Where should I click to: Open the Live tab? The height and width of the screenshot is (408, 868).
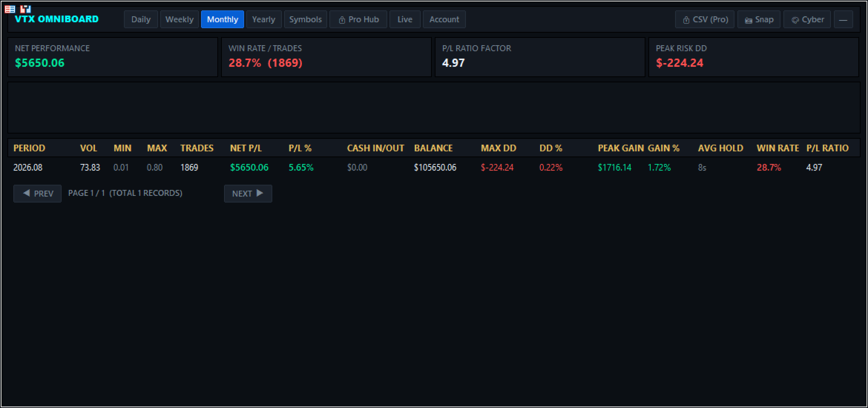pyautogui.click(x=405, y=19)
